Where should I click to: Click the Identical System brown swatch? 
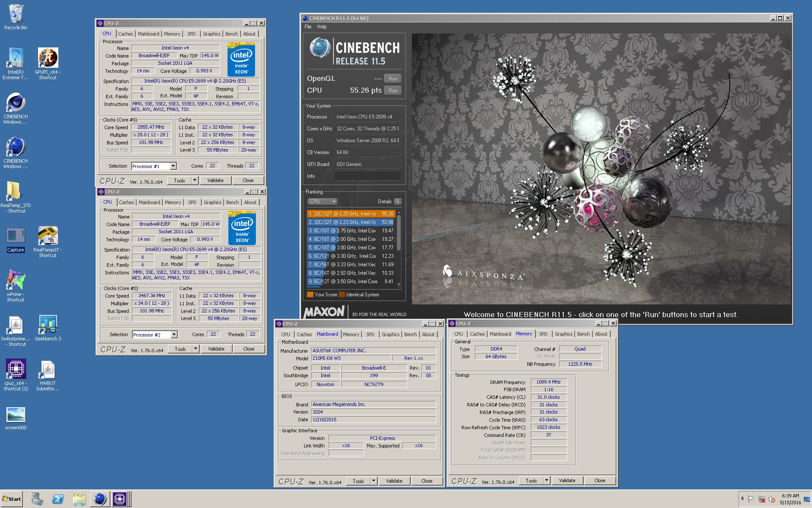tap(342, 295)
